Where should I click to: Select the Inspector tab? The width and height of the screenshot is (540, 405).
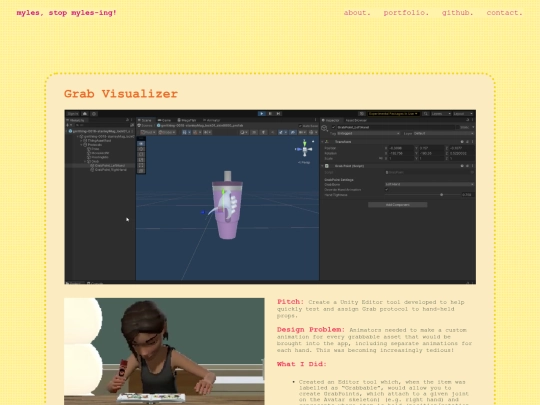click(x=331, y=120)
